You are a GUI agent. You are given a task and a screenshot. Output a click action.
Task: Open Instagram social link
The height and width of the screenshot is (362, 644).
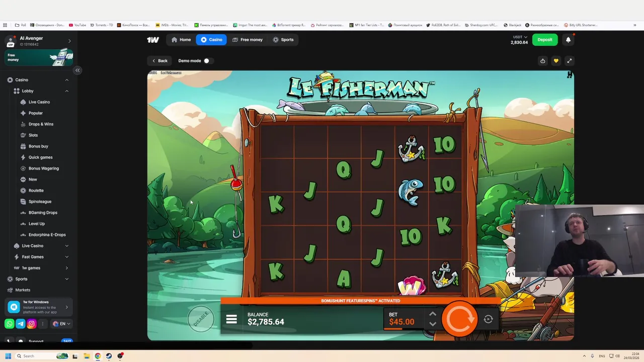click(x=31, y=324)
